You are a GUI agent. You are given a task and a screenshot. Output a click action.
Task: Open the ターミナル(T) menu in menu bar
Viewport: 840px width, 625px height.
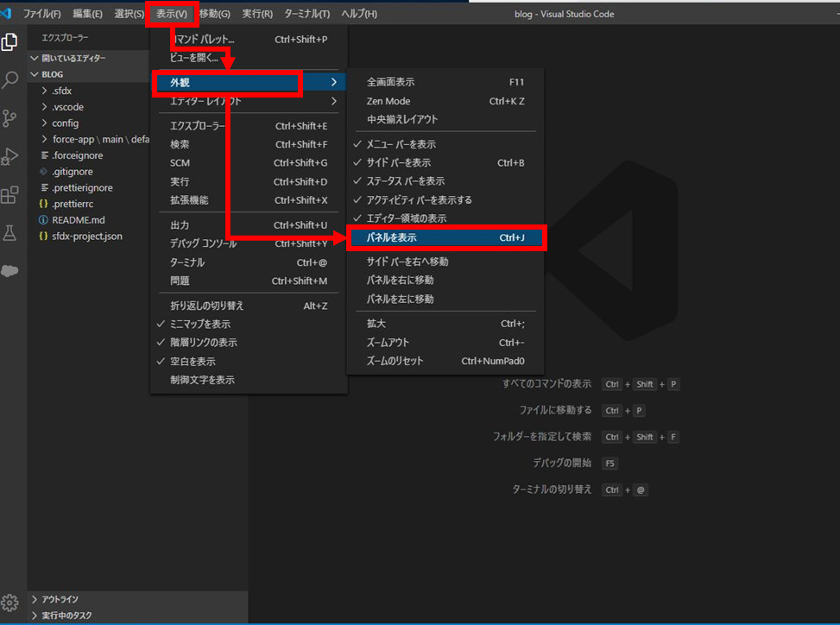tap(306, 14)
